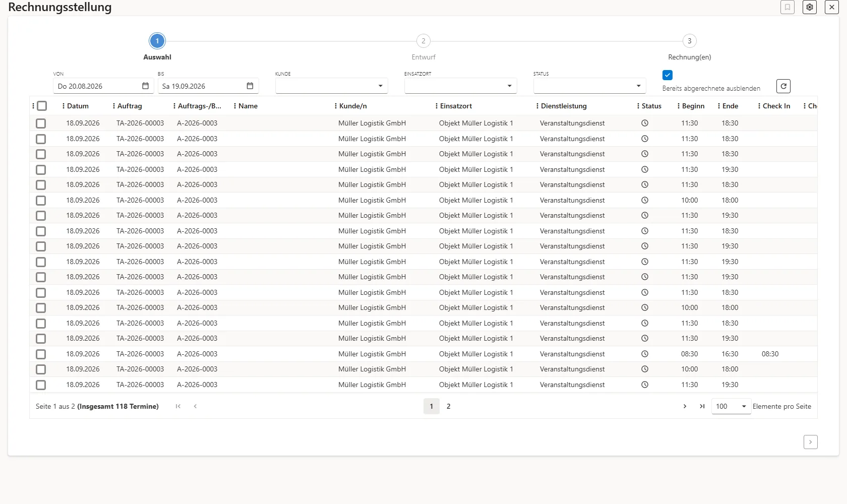Select step 2 Entwurf in the wizard
Screen dimensions: 847x504
[423, 41]
